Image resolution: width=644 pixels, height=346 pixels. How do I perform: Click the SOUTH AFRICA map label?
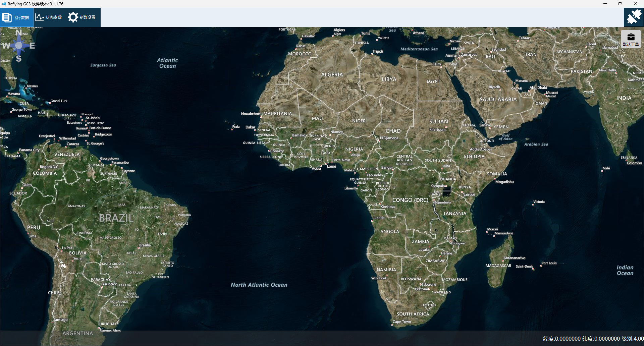click(x=413, y=314)
